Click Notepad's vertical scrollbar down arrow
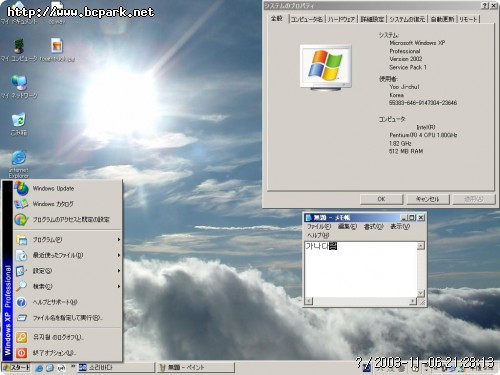 pyautogui.click(x=421, y=293)
